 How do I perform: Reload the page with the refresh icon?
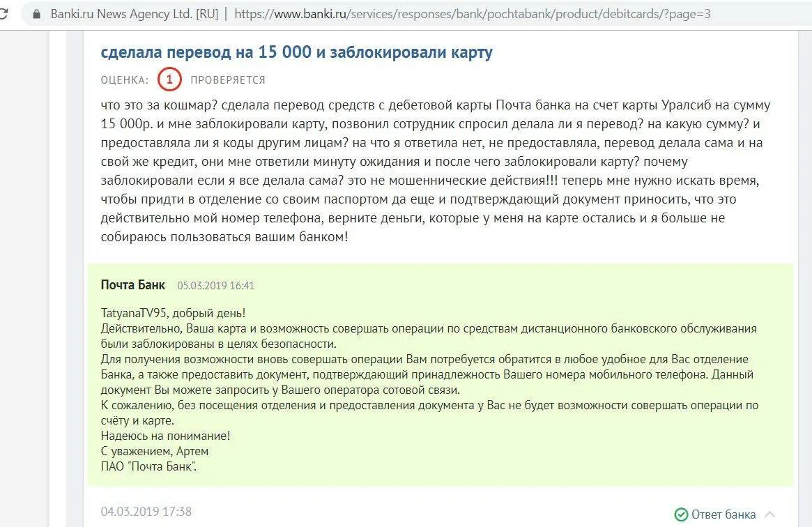3,14
